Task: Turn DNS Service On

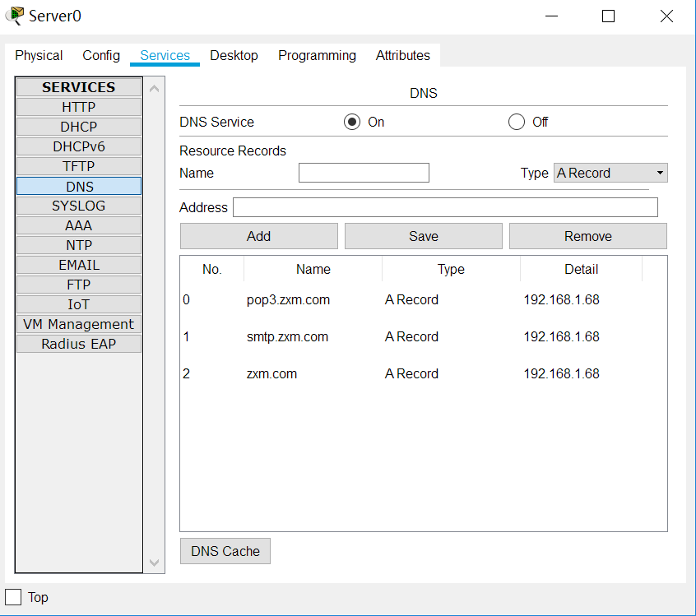Action: (352, 122)
